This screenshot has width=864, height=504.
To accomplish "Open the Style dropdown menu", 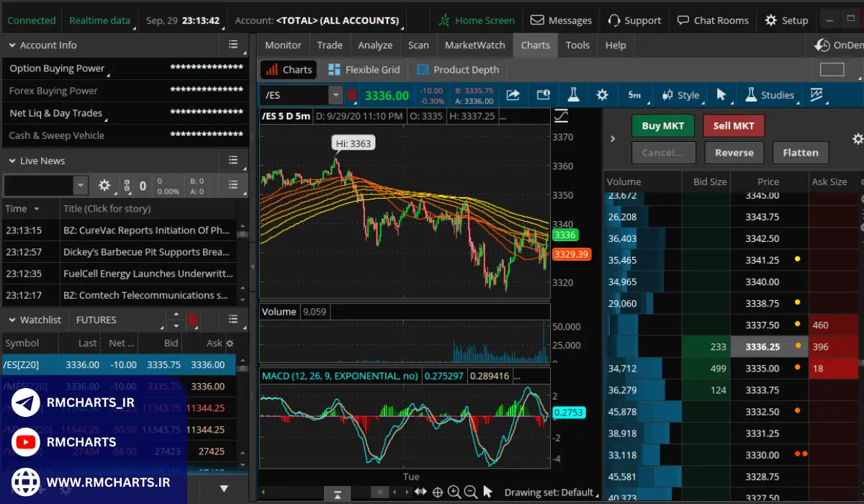I will pos(680,94).
